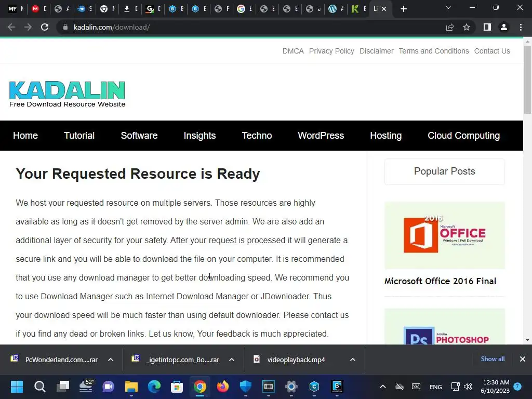
Task: Open the browser side panel
Action: 487,27
